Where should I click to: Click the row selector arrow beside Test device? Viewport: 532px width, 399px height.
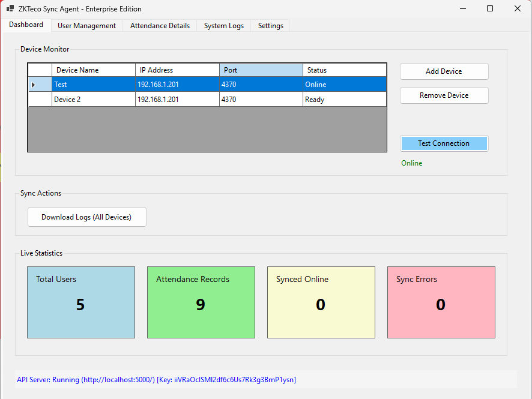39,84
